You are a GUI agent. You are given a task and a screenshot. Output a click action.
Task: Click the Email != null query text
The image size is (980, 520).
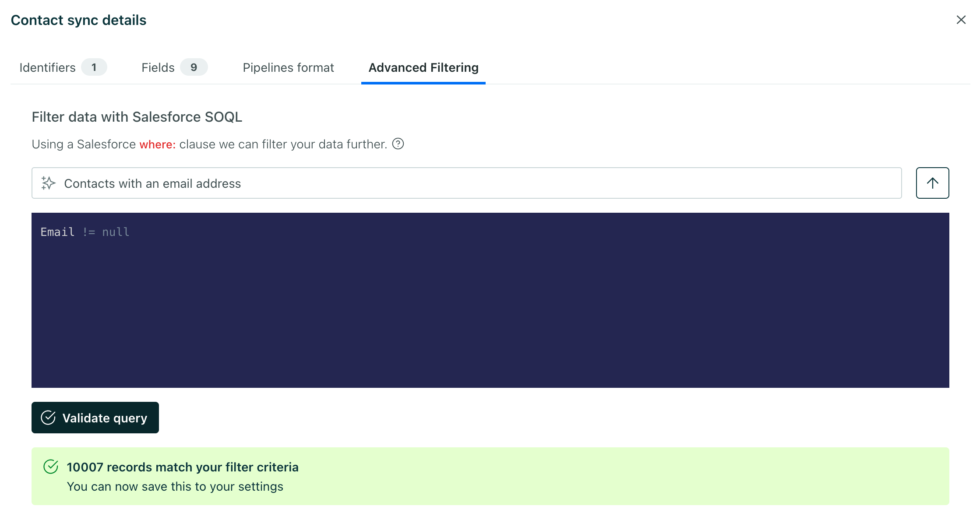click(x=85, y=232)
